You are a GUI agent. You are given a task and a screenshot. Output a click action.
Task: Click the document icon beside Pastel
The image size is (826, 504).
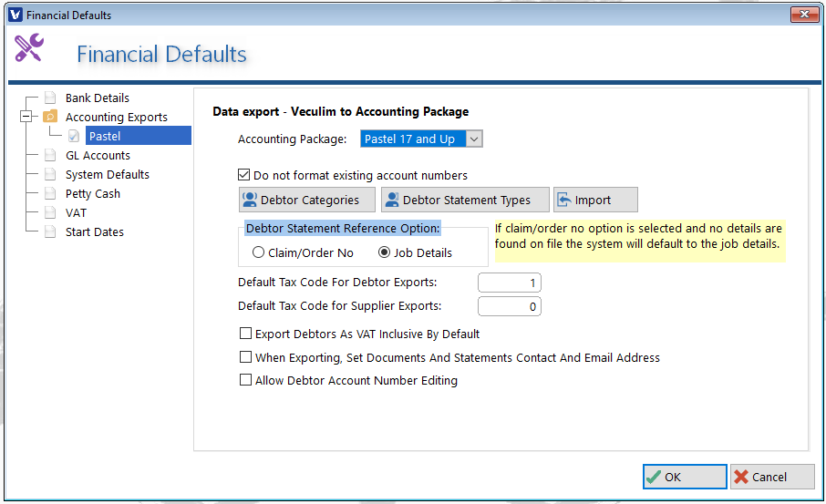pyautogui.click(x=74, y=136)
